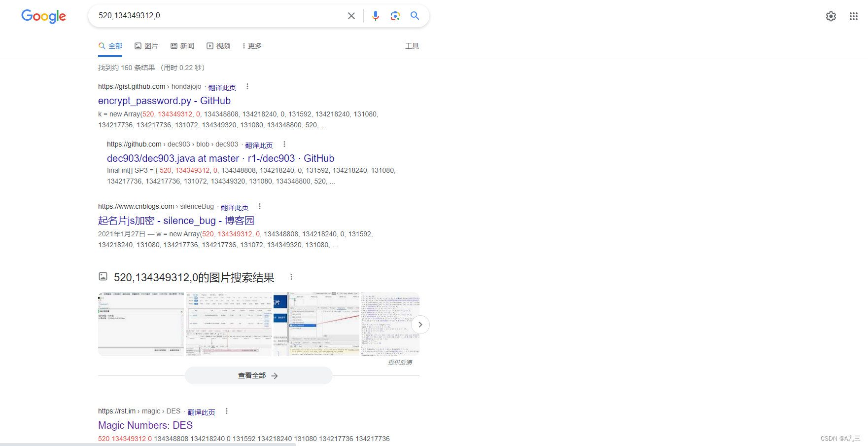868x446 pixels.
Task: Open Google Lens camera search
Action: (x=395, y=15)
